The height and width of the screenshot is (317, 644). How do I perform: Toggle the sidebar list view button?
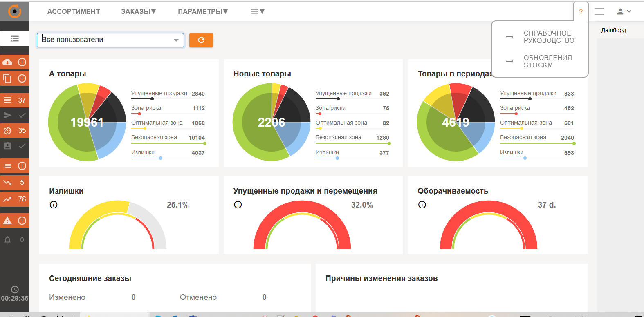[15, 38]
